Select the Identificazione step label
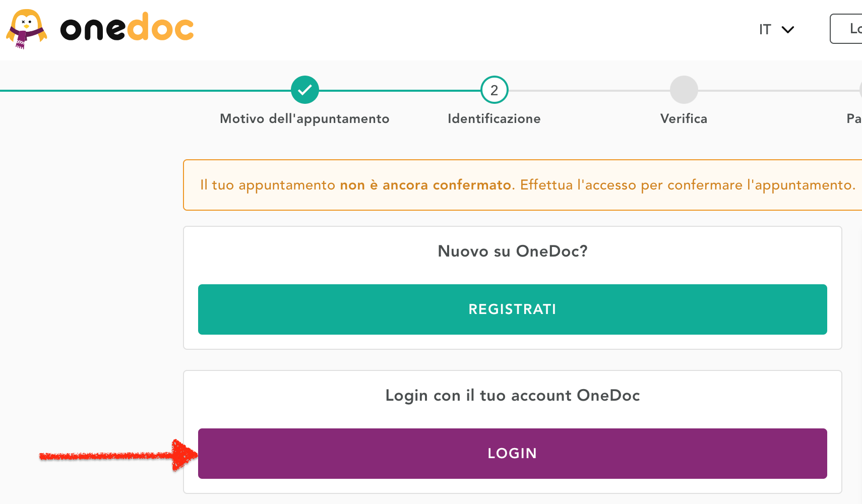Screen dimensions: 862x504 [494, 119]
